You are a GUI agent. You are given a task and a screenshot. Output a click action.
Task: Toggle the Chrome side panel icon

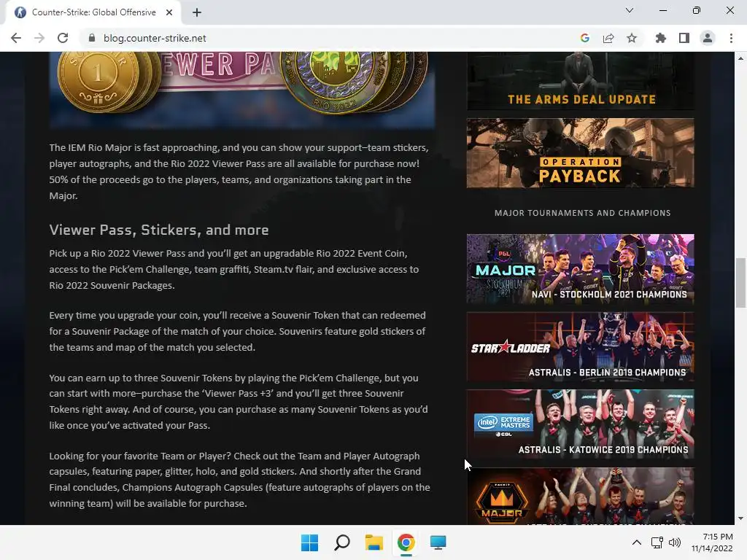[684, 38]
